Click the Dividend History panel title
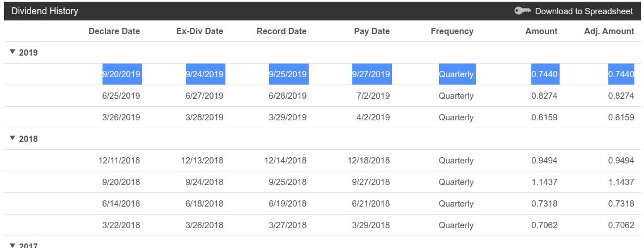 [x=45, y=11]
